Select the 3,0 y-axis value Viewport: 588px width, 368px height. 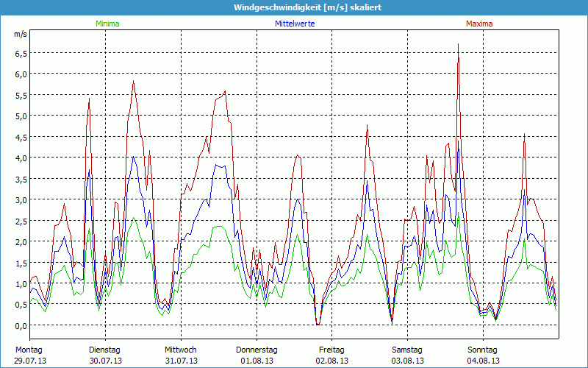[21, 200]
